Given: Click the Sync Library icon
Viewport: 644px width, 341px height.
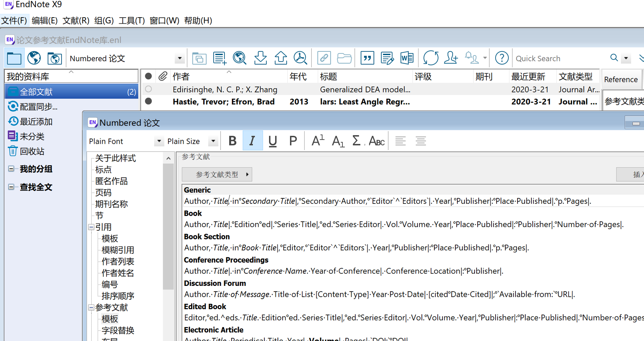Looking at the screenshot, I should click(x=431, y=58).
